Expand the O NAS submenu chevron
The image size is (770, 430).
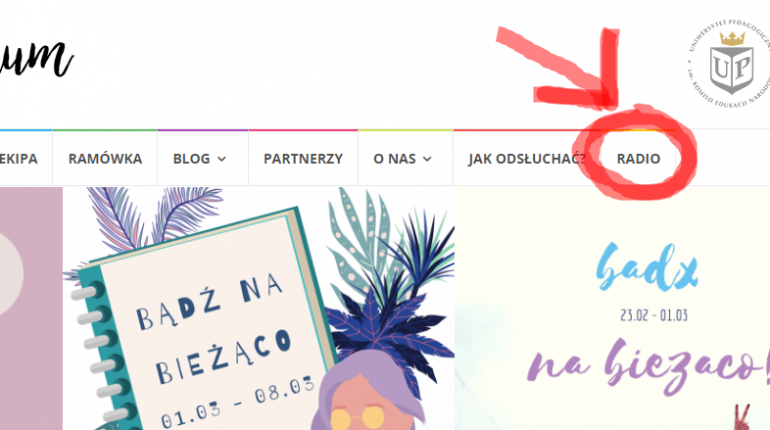click(427, 159)
